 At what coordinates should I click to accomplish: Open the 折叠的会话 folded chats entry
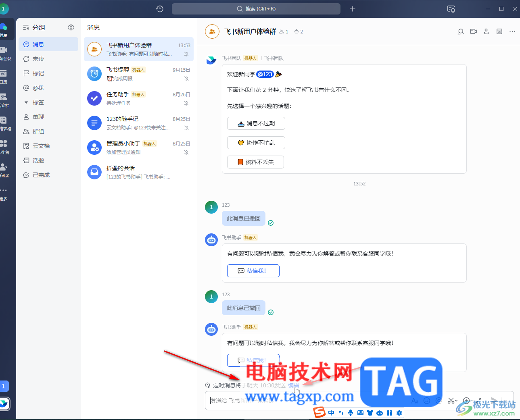click(139, 172)
